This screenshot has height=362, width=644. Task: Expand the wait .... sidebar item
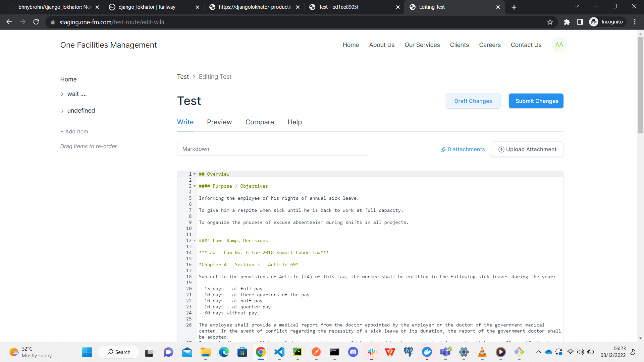pyautogui.click(x=62, y=94)
